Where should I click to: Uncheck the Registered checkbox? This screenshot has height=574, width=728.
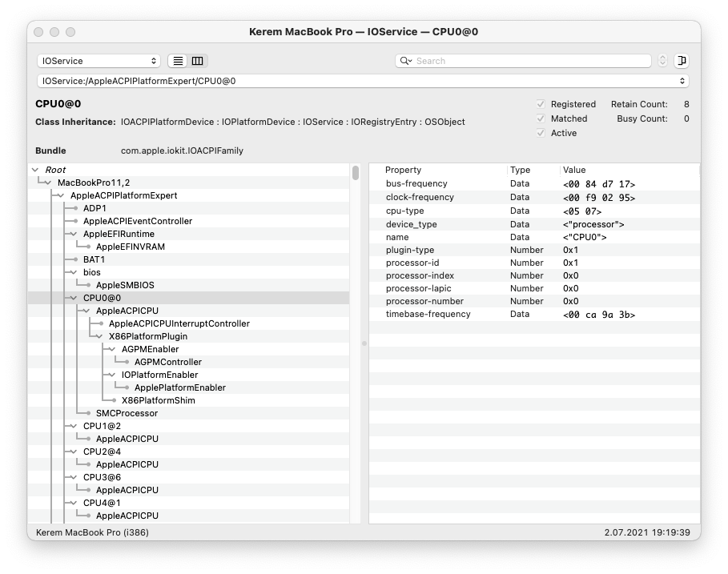[x=542, y=104]
